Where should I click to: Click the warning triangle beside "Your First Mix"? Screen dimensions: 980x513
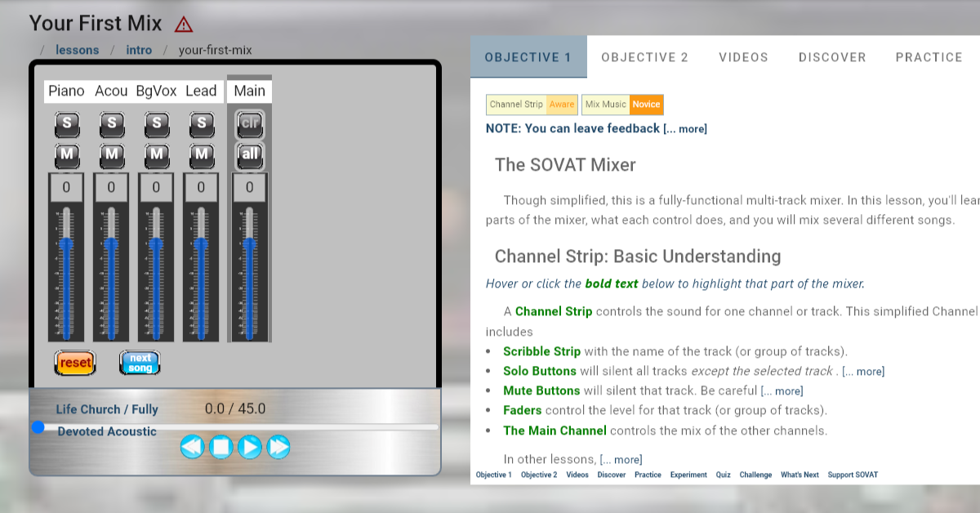[183, 24]
